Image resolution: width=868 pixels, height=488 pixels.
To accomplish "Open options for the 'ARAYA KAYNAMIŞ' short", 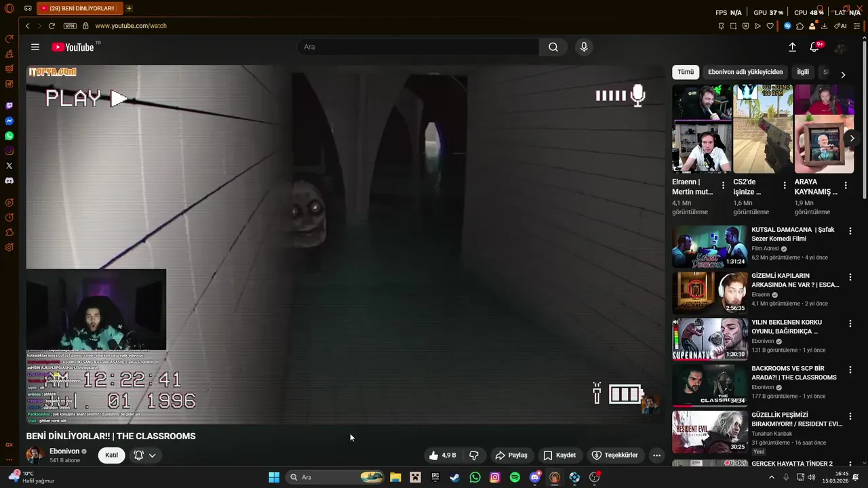I will coord(846,185).
